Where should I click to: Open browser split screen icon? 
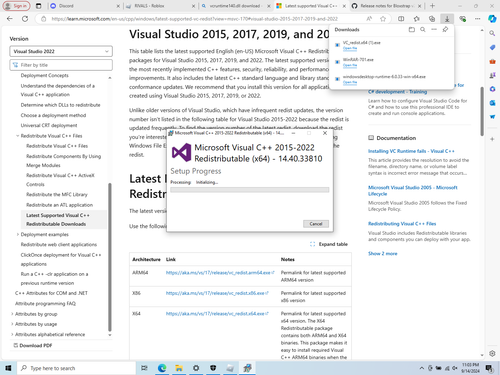401,19
